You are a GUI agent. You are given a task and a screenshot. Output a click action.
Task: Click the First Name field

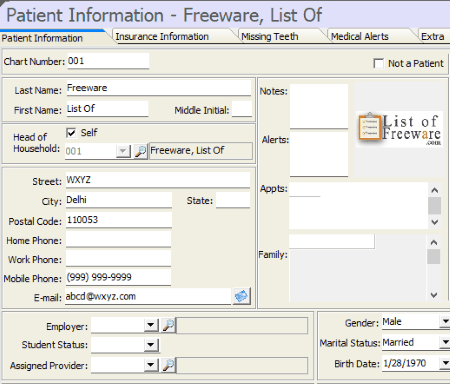[x=107, y=109]
